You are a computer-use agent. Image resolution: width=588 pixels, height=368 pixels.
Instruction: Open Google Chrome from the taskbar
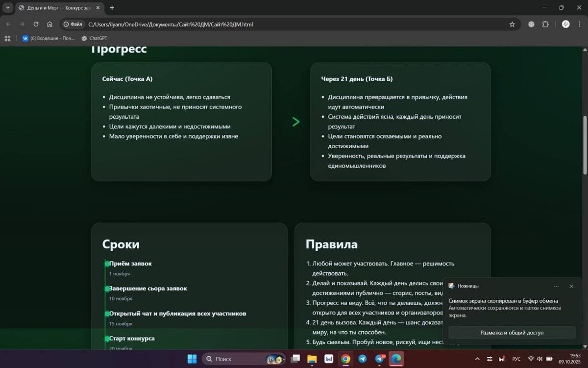coord(345,359)
